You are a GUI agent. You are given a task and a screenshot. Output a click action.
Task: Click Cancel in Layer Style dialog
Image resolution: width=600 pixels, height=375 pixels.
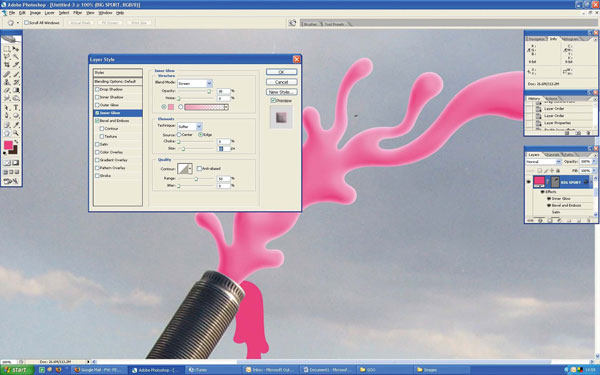click(281, 82)
